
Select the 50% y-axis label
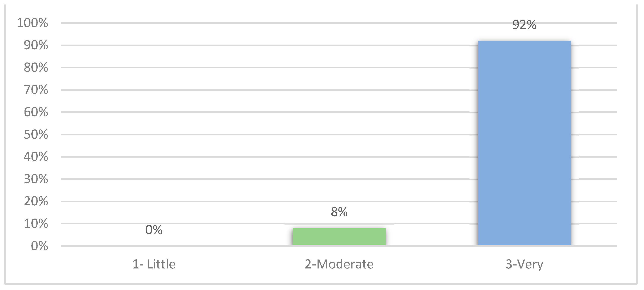pyautogui.click(x=36, y=134)
